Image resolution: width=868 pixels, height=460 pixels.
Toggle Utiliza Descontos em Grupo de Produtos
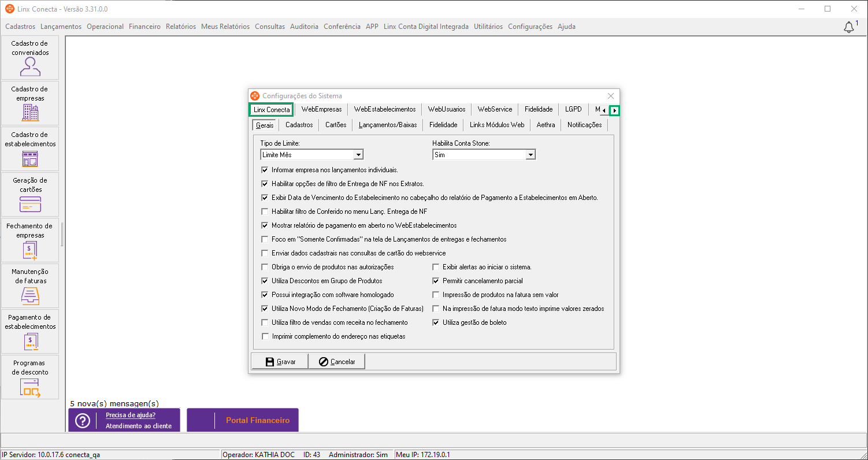(265, 281)
